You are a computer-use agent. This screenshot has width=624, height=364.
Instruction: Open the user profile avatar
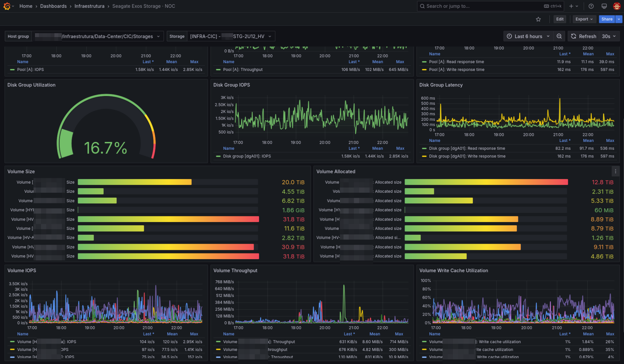[617, 6]
